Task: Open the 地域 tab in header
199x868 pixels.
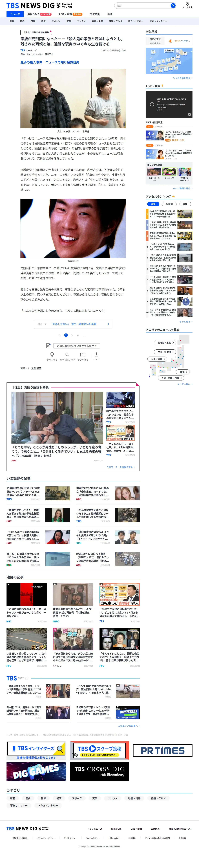Action: 110,14
